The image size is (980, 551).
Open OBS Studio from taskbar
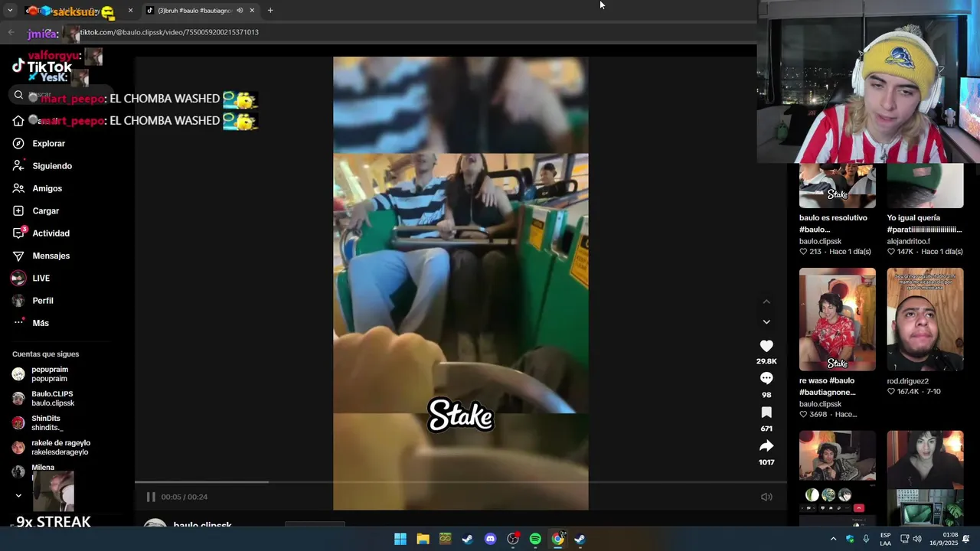[x=513, y=539]
